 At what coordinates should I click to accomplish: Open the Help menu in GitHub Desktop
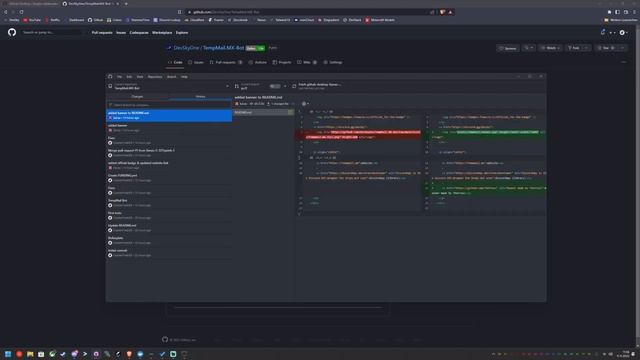point(184,77)
